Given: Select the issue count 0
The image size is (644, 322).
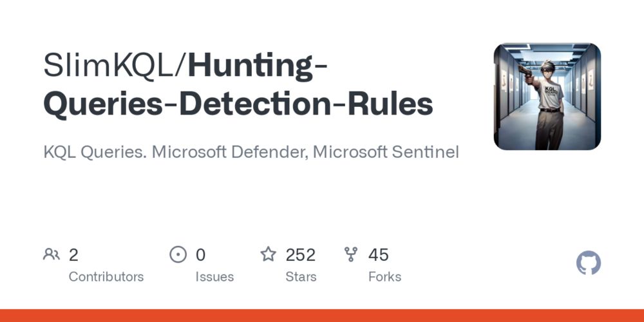Looking at the screenshot, I should click(x=200, y=255).
